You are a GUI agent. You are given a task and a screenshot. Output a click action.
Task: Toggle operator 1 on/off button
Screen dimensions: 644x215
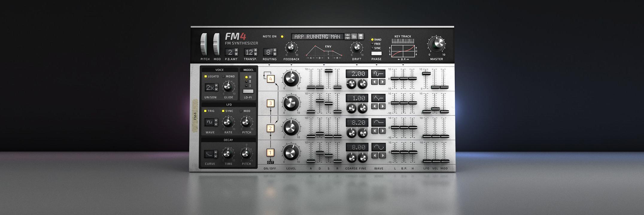pos(271,153)
